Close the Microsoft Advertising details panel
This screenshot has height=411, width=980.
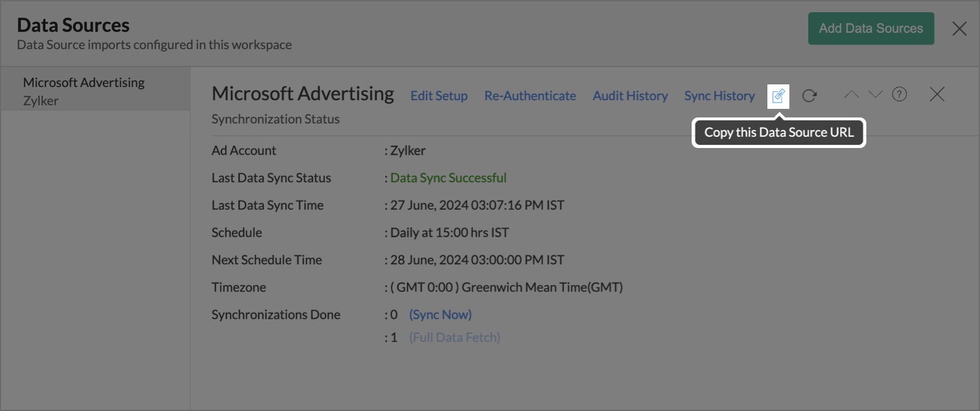click(937, 94)
